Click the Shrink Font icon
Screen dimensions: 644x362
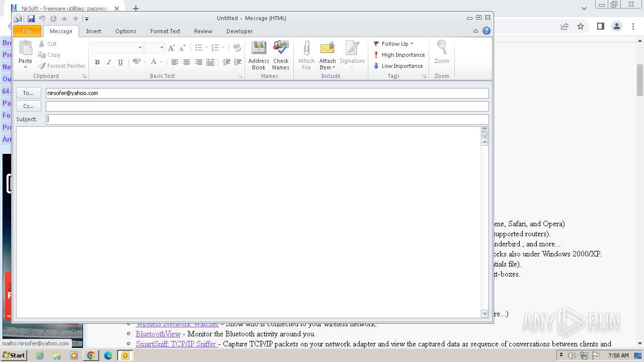(183, 48)
